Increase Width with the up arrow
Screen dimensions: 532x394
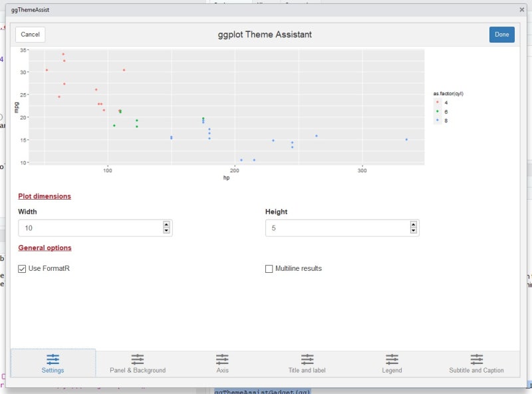click(166, 224)
